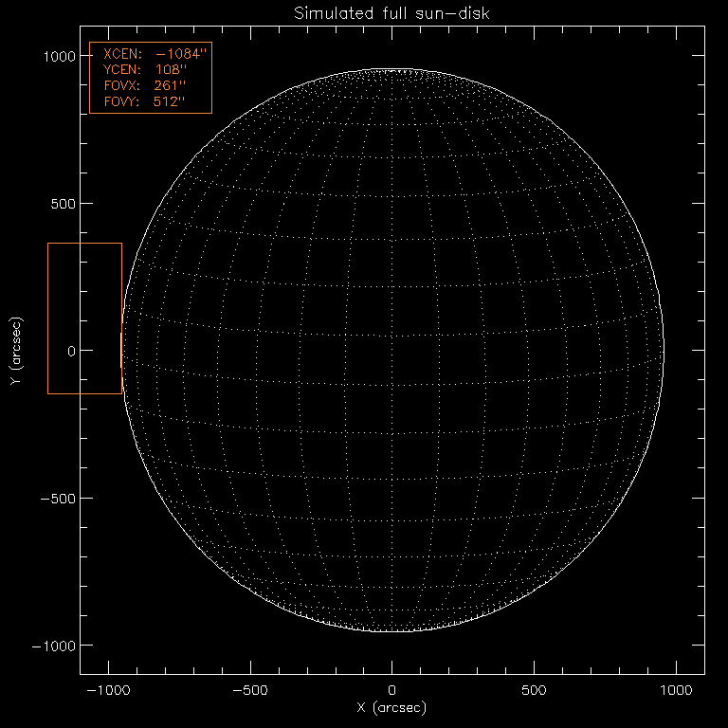The image size is (728, 728).
Task: Click the 0 tick label on X axis
Action: click(x=392, y=689)
